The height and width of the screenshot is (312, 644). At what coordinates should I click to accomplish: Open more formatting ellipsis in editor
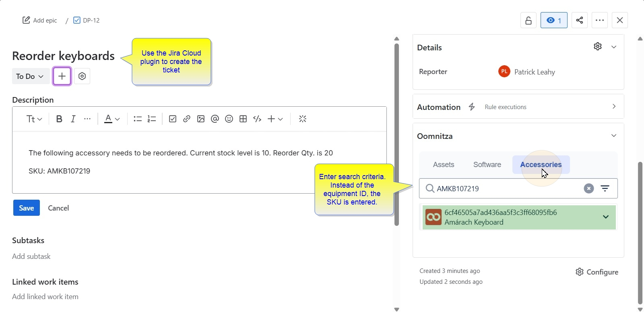pyautogui.click(x=87, y=119)
